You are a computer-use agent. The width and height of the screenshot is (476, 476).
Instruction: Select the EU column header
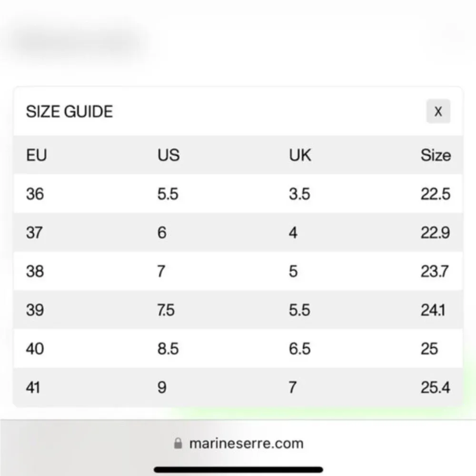click(37, 155)
